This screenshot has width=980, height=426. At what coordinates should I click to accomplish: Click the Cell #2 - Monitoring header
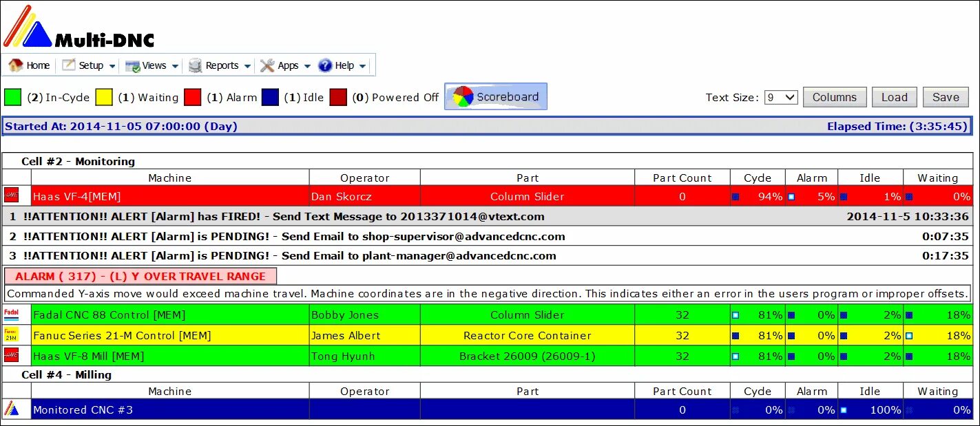78,161
